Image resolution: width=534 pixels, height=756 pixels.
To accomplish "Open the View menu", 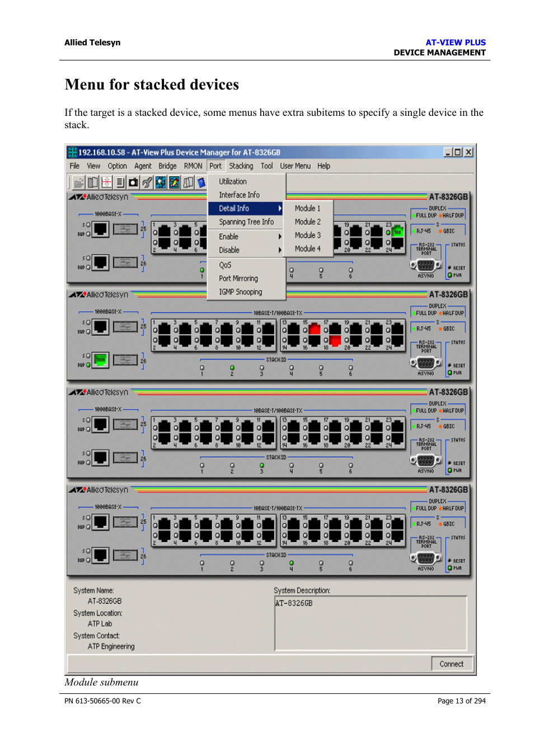I will point(93,166).
